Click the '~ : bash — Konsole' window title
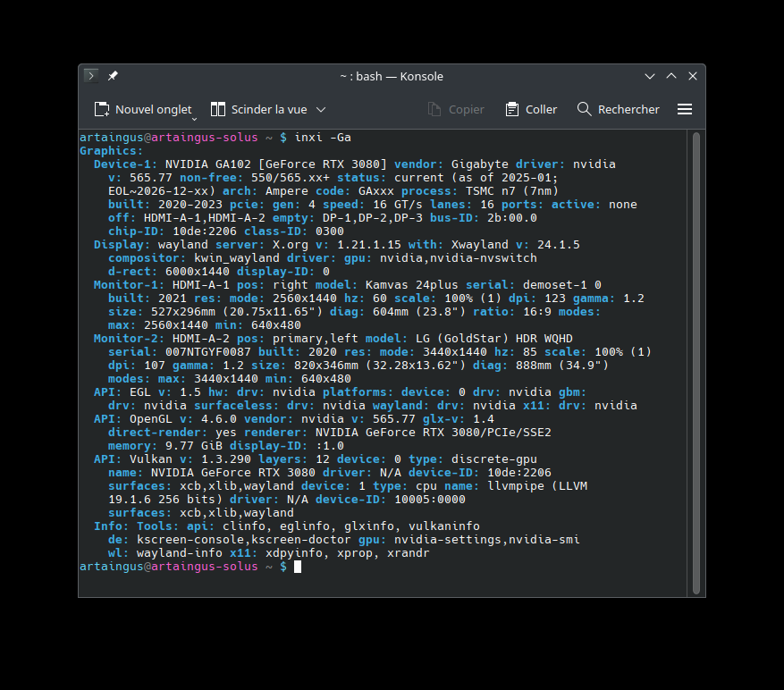The width and height of the screenshot is (784, 690). click(392, 76)
